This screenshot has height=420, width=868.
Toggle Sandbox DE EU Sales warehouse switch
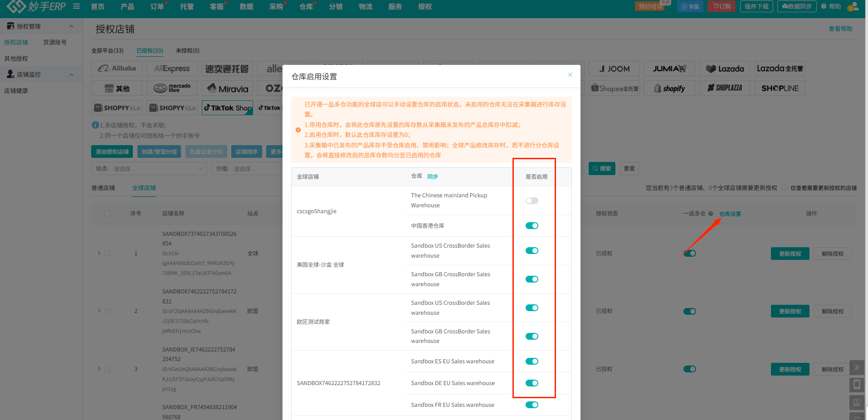pos(532,383)
